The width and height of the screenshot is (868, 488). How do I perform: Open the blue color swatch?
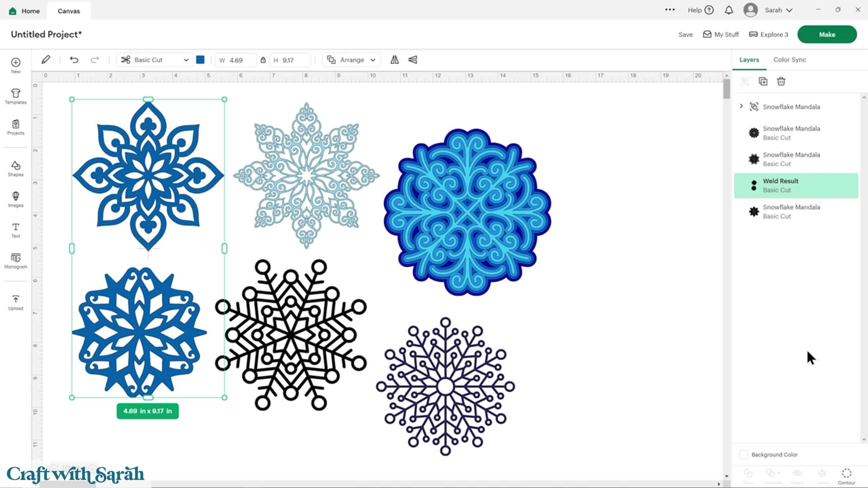(x=200, y=60)
